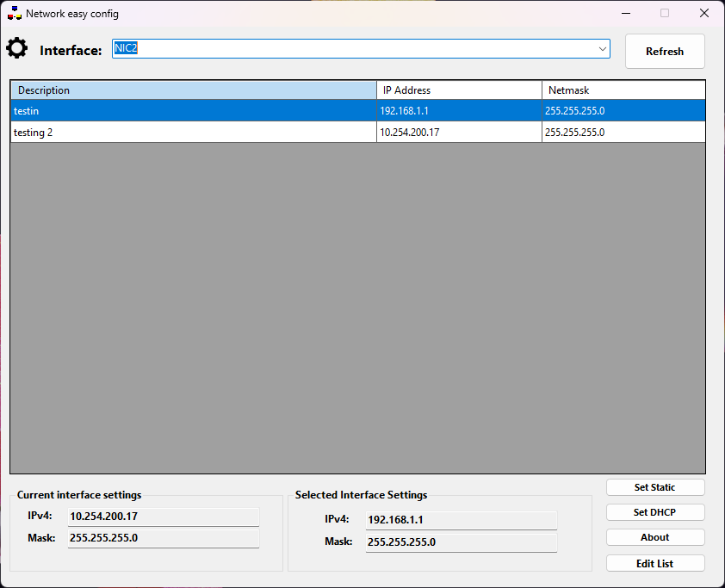Click the Netmask column header
Screen dimensions: 725x588
[623, 90]
